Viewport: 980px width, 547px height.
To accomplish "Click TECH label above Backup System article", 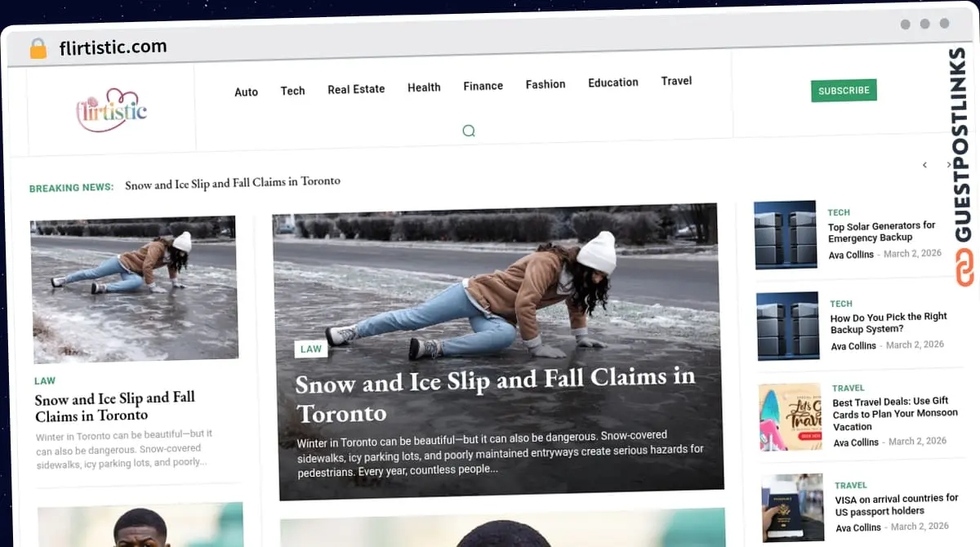I will pos(841,304).
